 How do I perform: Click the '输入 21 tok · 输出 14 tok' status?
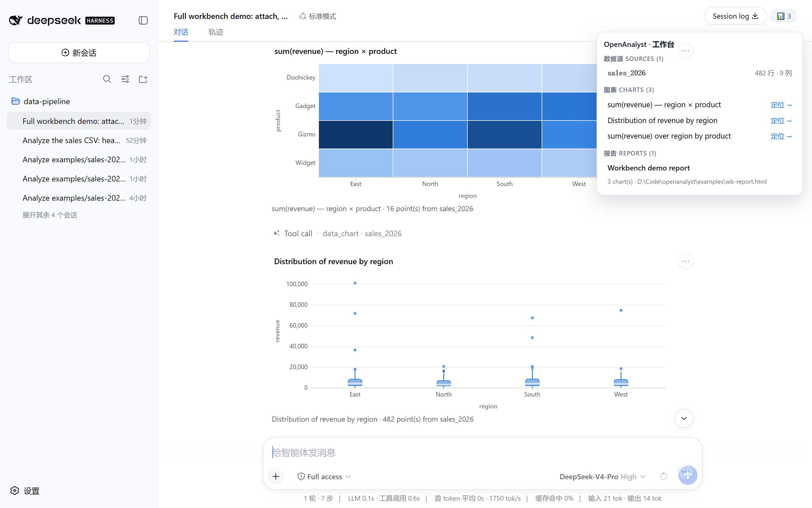pyautogui.click(x=625, y=498)
